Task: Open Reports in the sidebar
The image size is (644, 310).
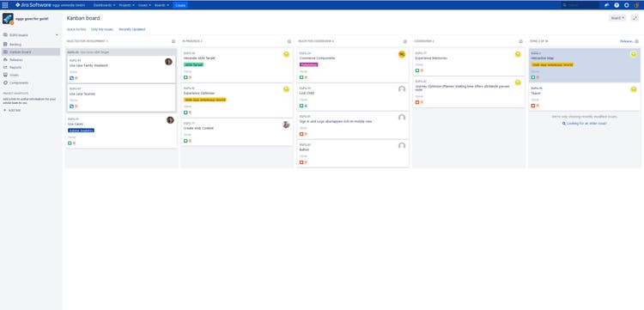Action: (x=15, y=67)
